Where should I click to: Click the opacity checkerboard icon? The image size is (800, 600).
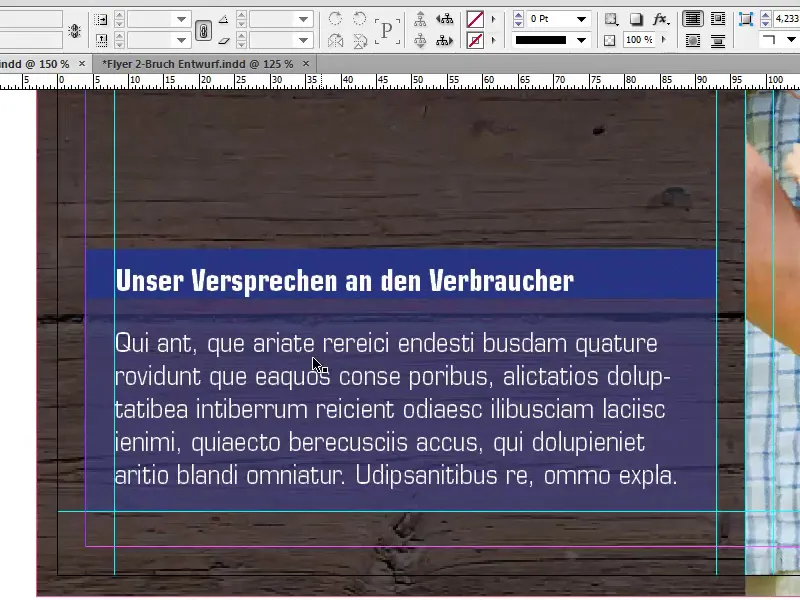pos(610,40)
